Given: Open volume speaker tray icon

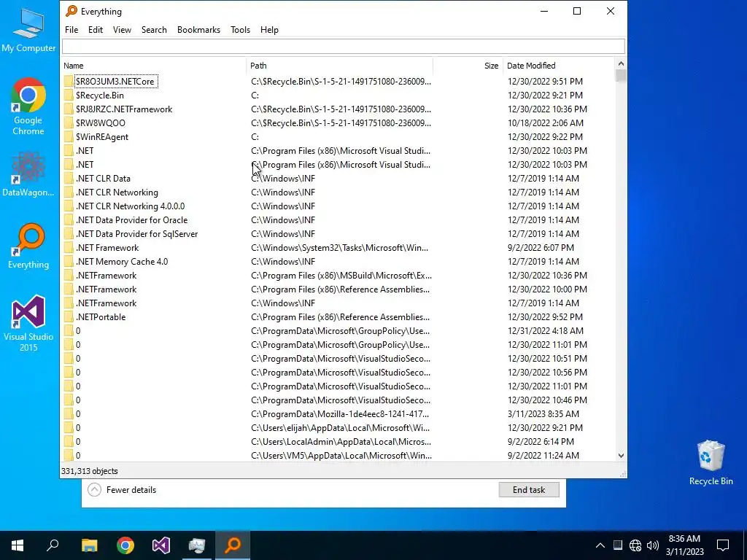Looking at the screenshot, I should [653, 545].
